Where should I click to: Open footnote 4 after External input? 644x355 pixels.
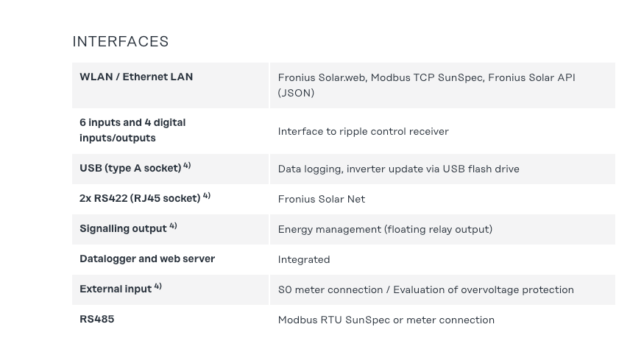[x=158, y=287]
